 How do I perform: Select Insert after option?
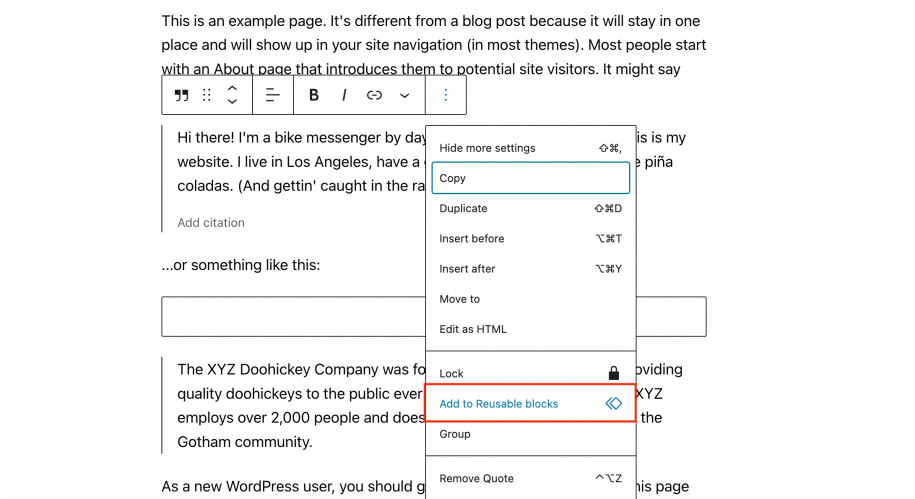tap(530, 269)
